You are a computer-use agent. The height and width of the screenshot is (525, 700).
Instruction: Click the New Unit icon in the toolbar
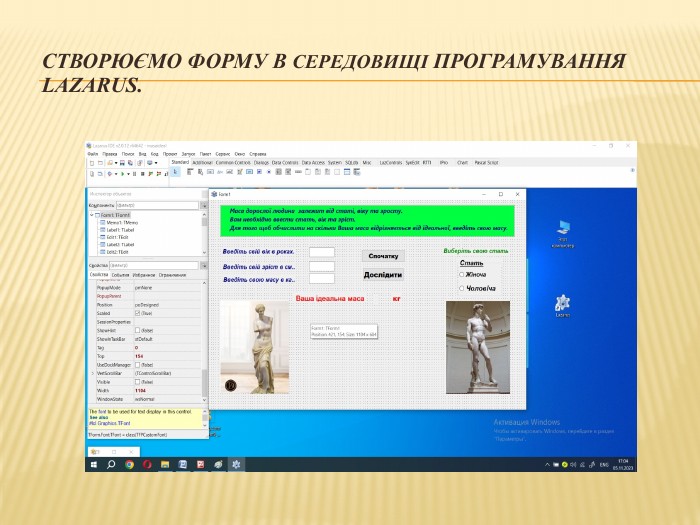coord(92,163)
